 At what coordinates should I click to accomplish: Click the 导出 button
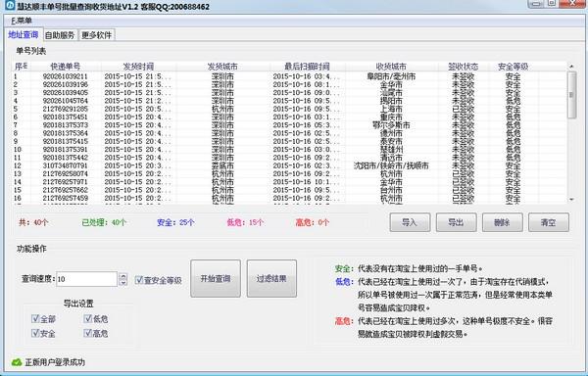pyautogui.click(x=457, y=222)
